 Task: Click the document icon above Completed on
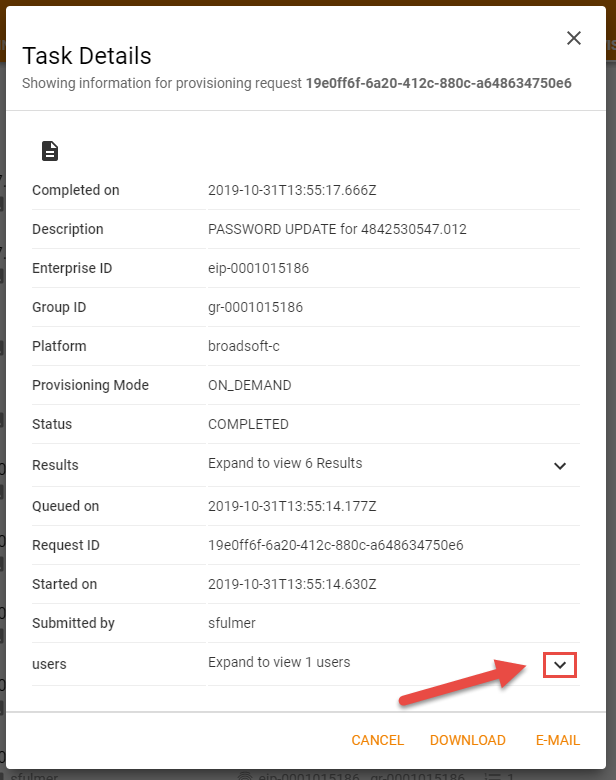point(49,151)
